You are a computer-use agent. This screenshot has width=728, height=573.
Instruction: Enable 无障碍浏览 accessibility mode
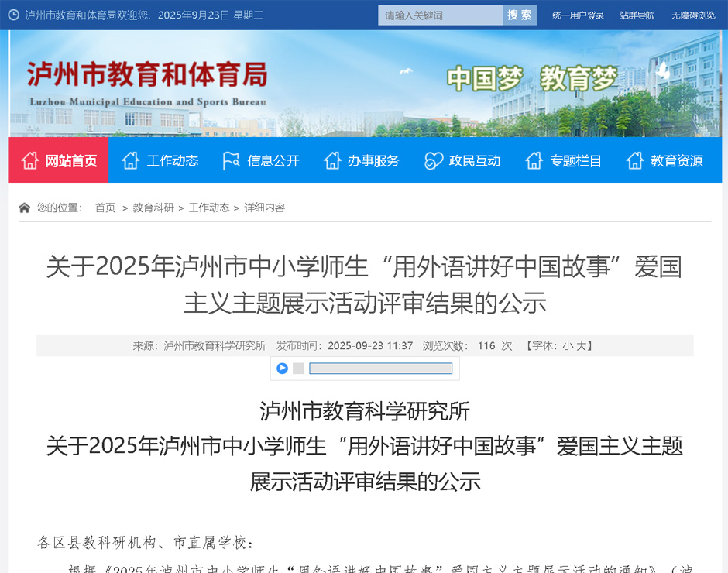[693, 15]
